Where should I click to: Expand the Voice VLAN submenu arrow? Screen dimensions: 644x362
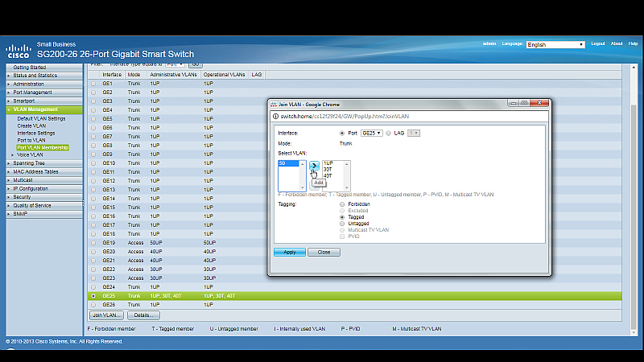[13, 154]
